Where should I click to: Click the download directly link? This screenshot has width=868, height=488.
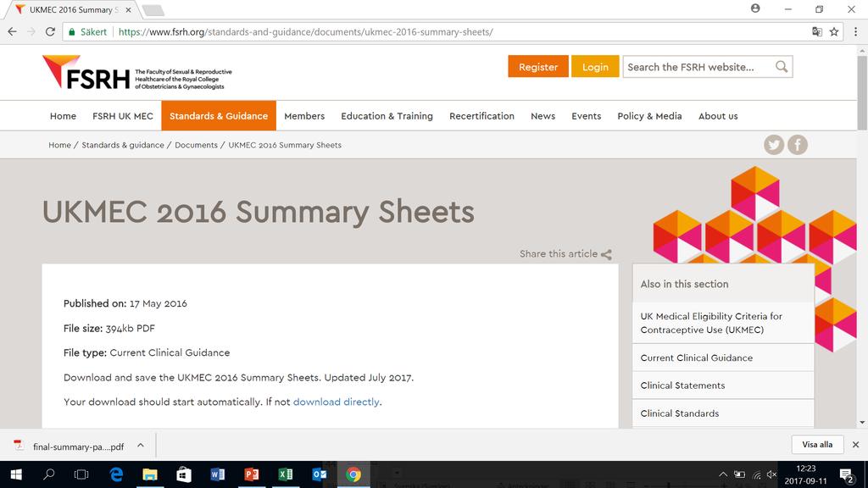point(336,402)
